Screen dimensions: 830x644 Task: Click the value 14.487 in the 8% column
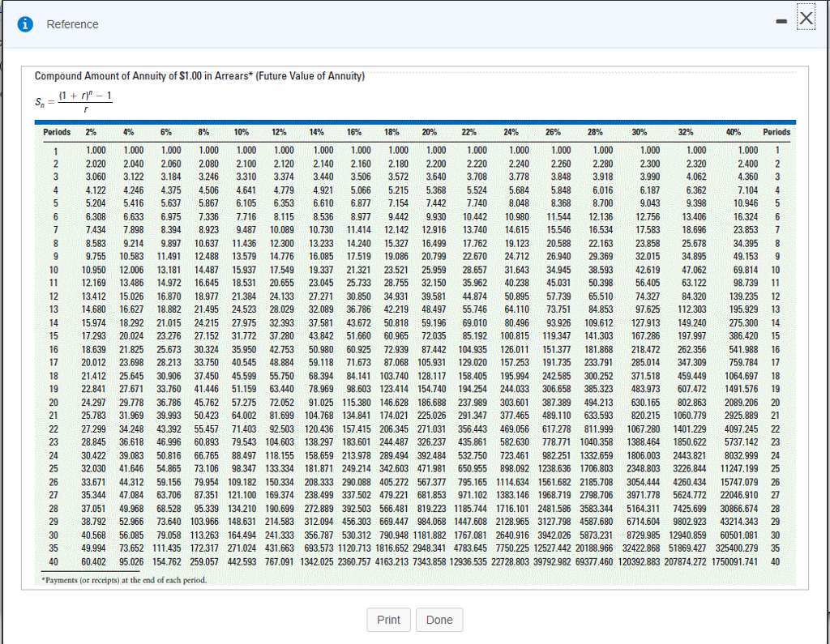[x=207, y=270]
